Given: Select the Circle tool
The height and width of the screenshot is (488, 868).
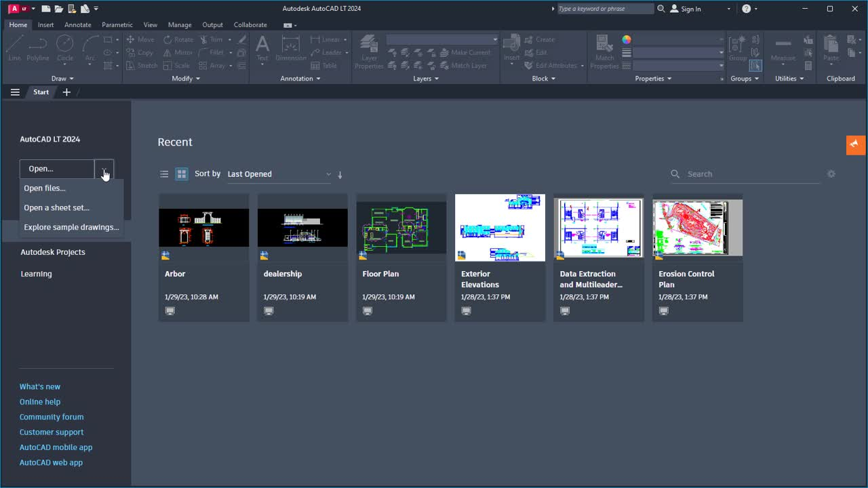Looking at the screenshot, I should coord(65,49).
